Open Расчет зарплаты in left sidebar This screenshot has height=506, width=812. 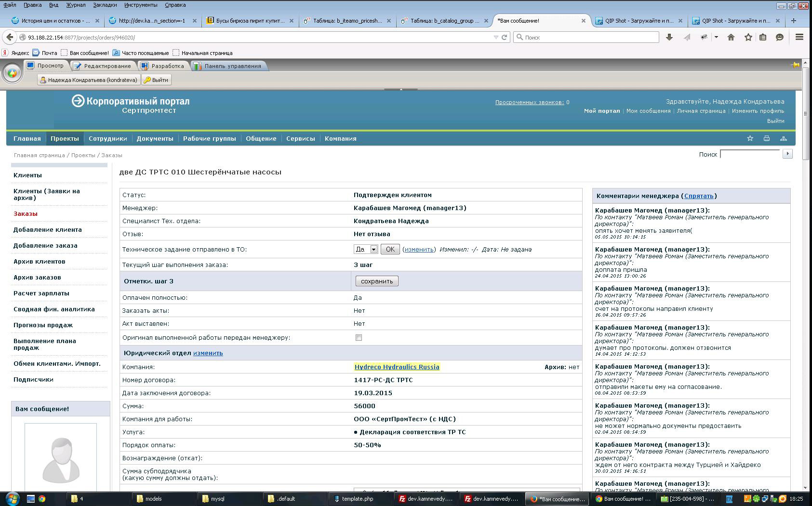point(41,293)
